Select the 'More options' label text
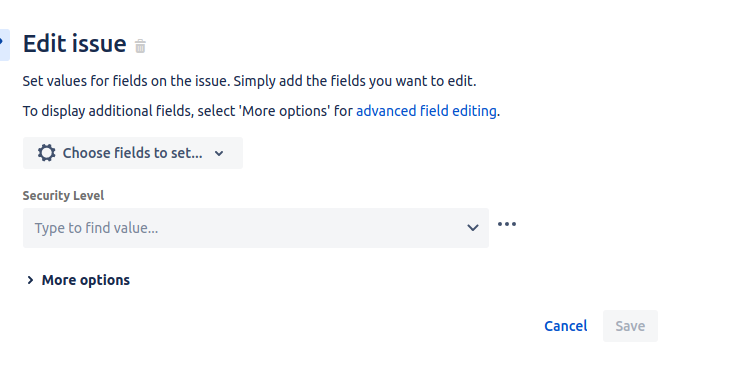Viewport: 732px width, 390px height. (86, 280)
